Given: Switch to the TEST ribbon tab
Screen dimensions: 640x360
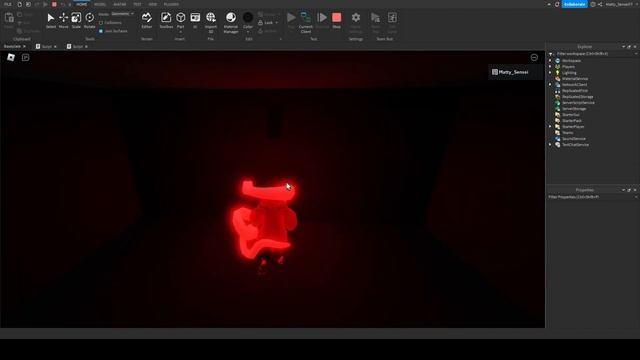Looking at the screenshot, I should tap(137, 4).
